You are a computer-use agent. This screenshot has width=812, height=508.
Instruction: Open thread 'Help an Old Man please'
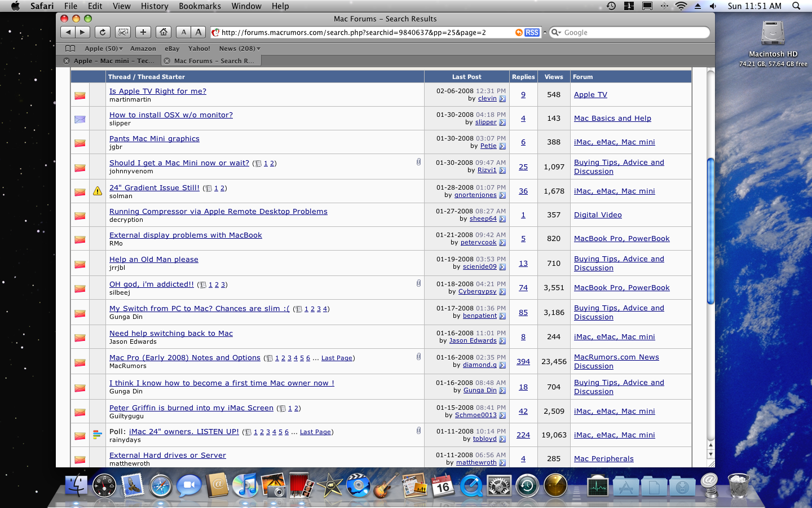click(x=154, y=259)
